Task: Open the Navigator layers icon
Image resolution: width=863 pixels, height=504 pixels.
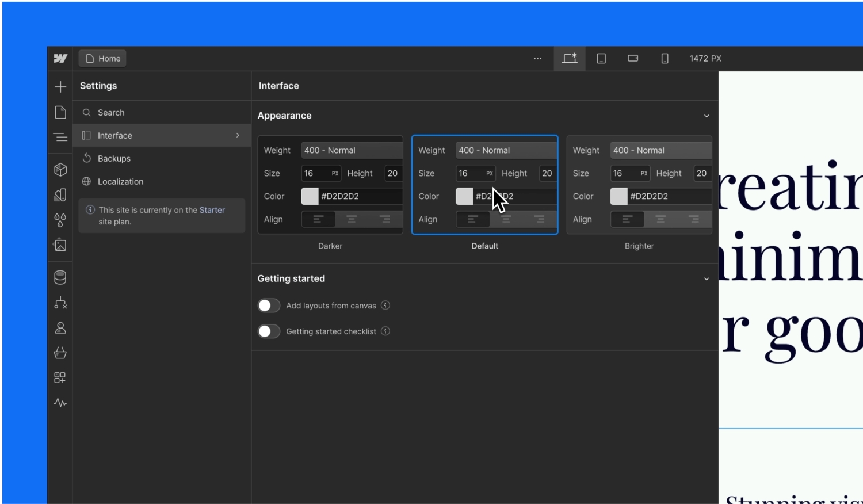Action: 60,137
